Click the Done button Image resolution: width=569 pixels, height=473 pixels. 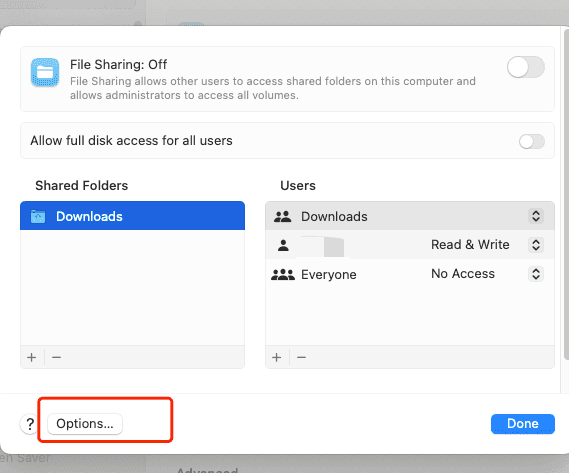[x=523, y=424]
